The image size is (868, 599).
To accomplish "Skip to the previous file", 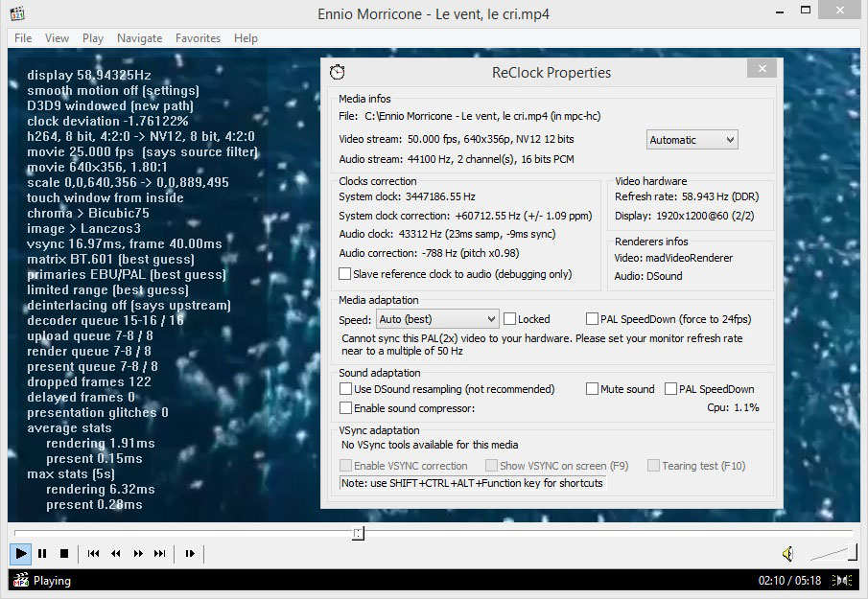I will point(94,553).
